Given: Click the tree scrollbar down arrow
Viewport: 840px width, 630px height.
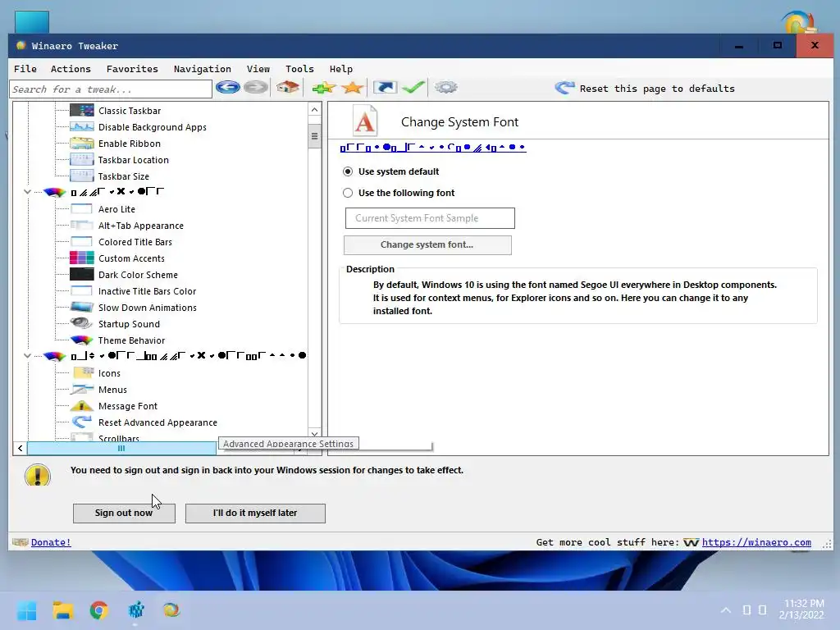Looking at the screenshot, I should tap(314, 433).
